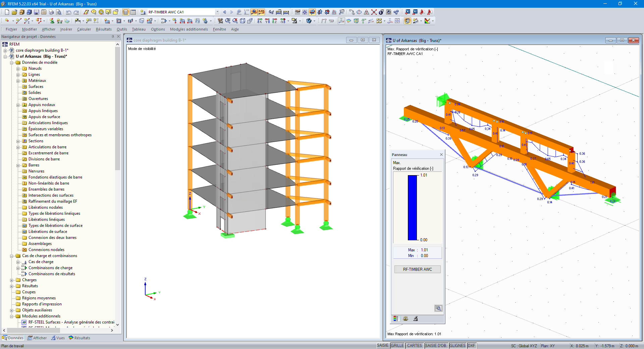Viewport: 644px width, 349px height.
Task: Toggle show results eye button
Action: [x=254, y=12]
